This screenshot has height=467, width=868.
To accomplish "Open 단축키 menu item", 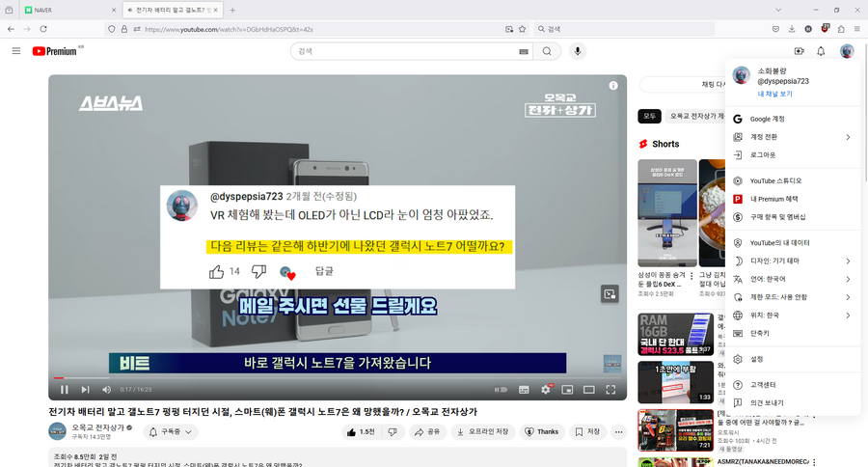I will (x=792, y=334).
